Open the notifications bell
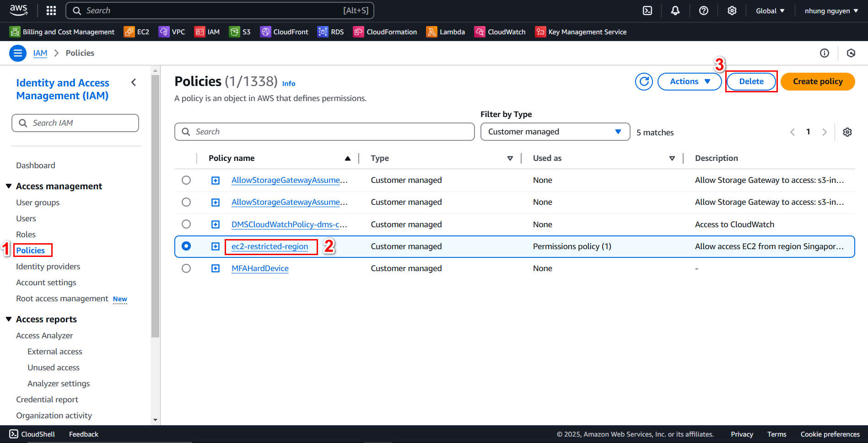Viewport: 868px width, 443px height. coord(675,11)
